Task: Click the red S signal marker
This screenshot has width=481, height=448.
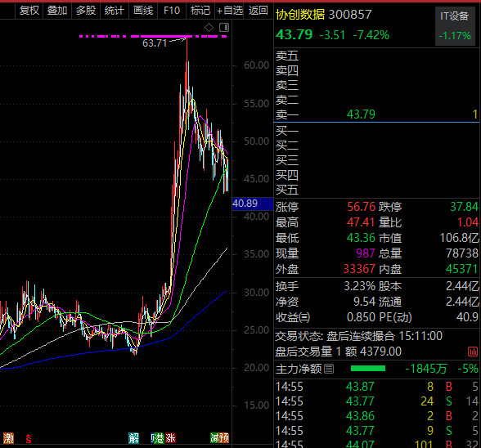Action: click(x=28, y=438)
